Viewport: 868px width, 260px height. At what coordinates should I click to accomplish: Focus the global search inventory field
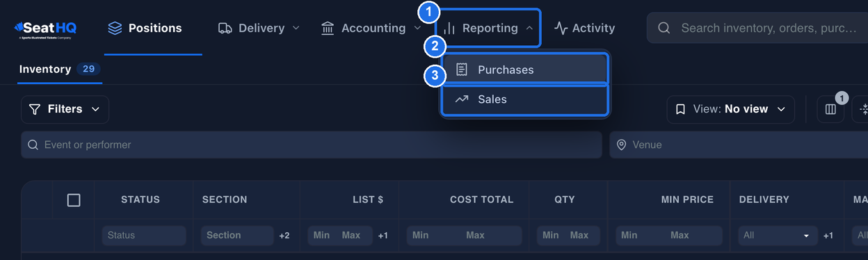(758, 28)
